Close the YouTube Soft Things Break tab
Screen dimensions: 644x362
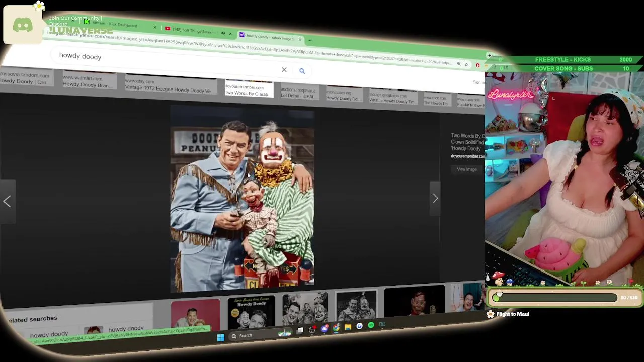(230, 34)
